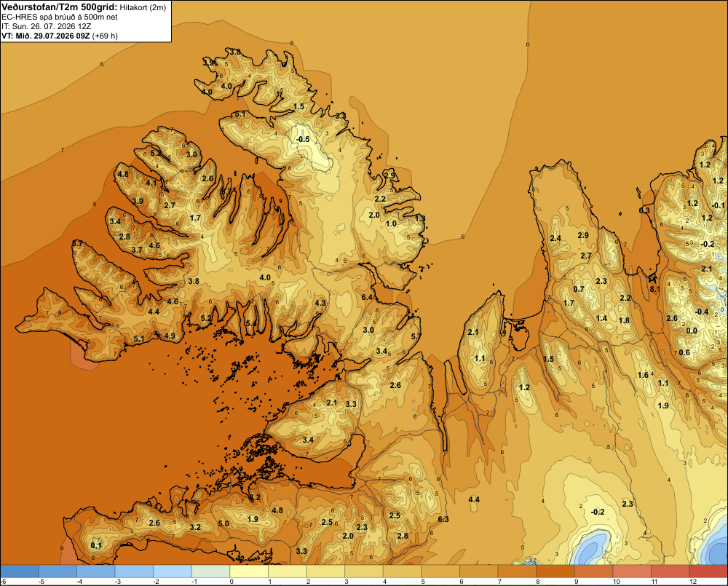Click the legend color swatch between -6 and -5
The width and height of the screenshot is (728, 586).
click(x=20, y=571)
